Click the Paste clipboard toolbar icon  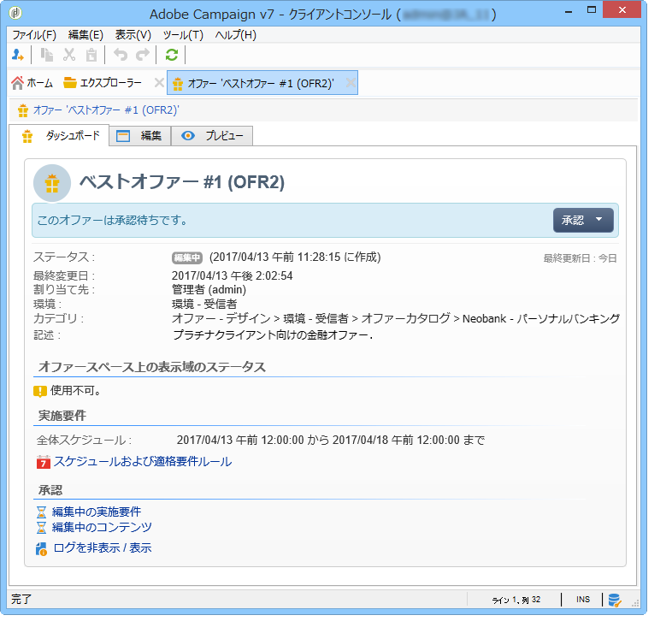tap(91, 55)
